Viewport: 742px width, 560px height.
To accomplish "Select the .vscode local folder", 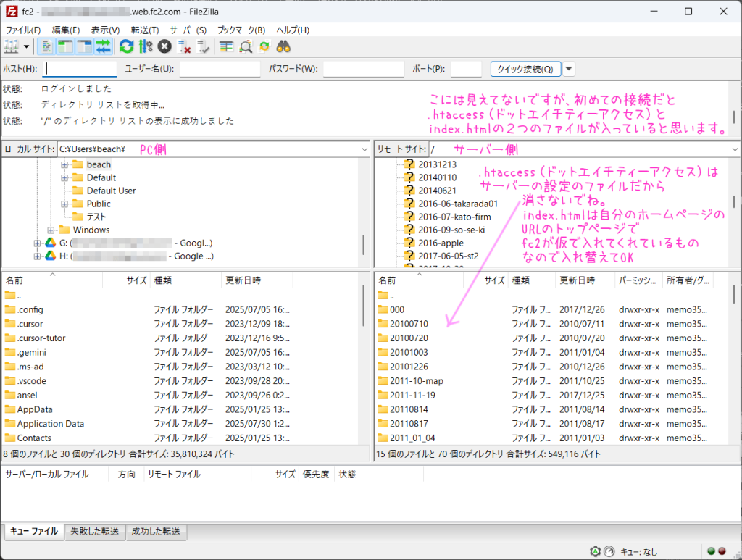I will click(x=32, y=381).
